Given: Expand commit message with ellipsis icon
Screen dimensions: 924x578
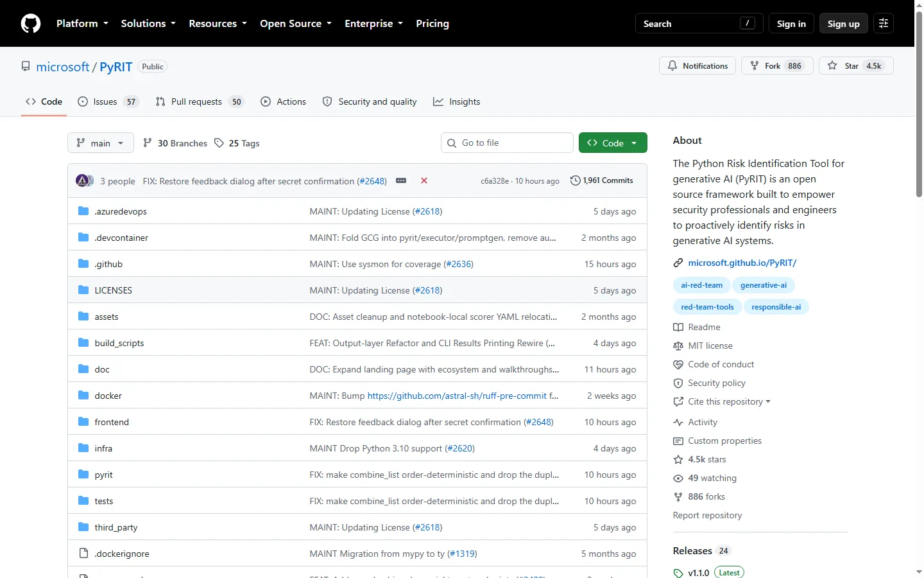Looking at the screenshot, I should pyautogui.click(x=401, y=181).
